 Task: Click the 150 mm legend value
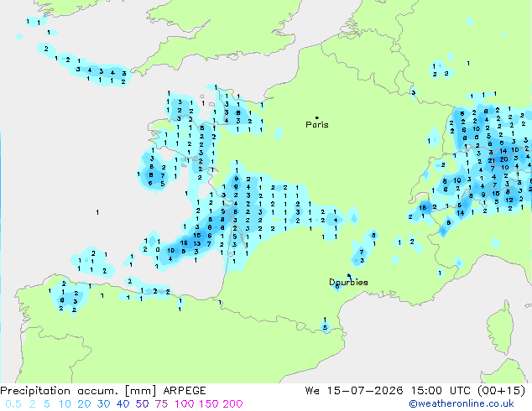(x=209, y=404)
